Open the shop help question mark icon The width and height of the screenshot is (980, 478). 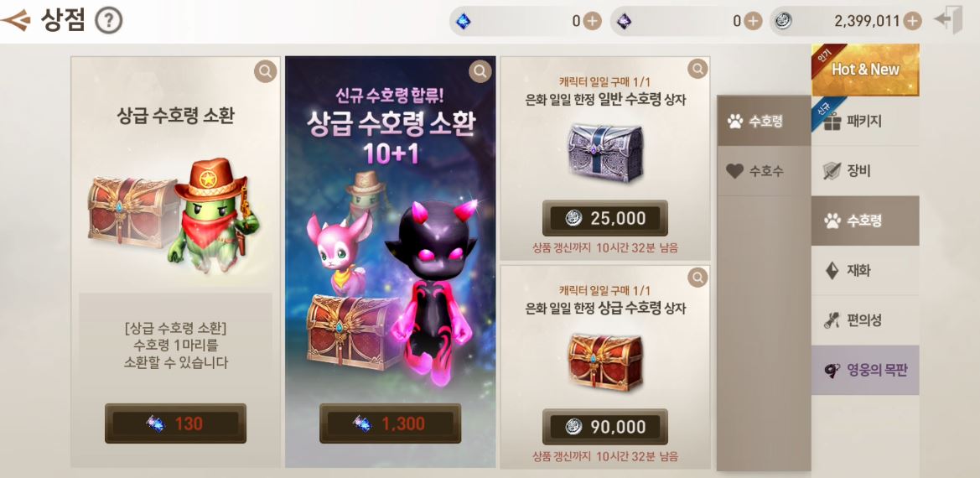point(109,21)
